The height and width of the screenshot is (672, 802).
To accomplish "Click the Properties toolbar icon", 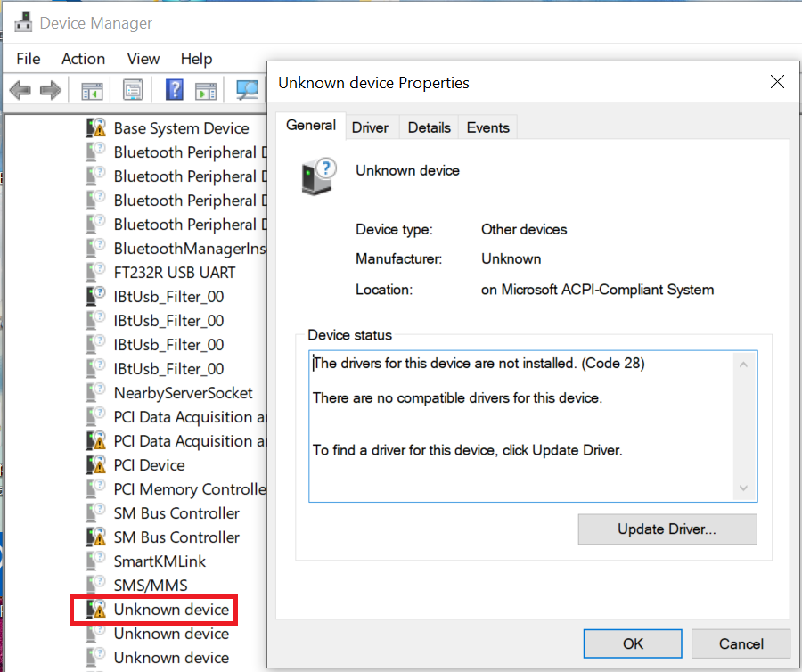I will pos(133,91).
